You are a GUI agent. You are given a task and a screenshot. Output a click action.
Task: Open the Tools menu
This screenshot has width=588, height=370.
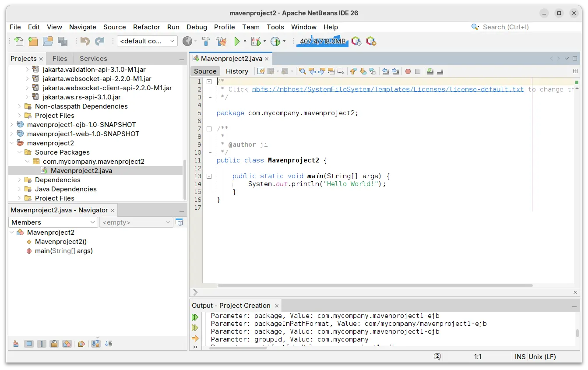275,27
